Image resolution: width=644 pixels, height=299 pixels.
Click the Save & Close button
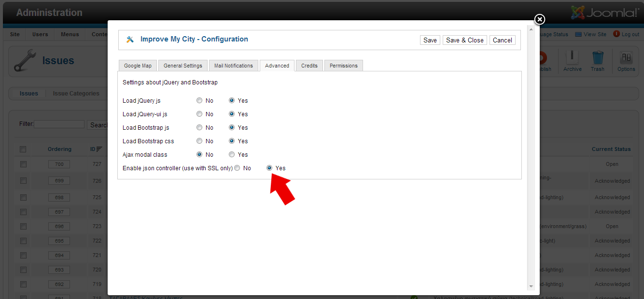tap(465, 40)
